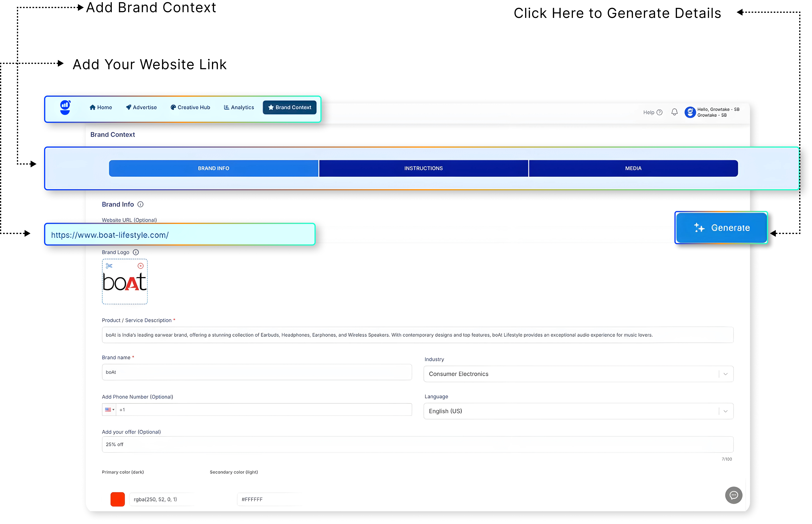812x524 pixels.
Task: Click the scissors crop icon on logo
Action: (x=109, y=266)
